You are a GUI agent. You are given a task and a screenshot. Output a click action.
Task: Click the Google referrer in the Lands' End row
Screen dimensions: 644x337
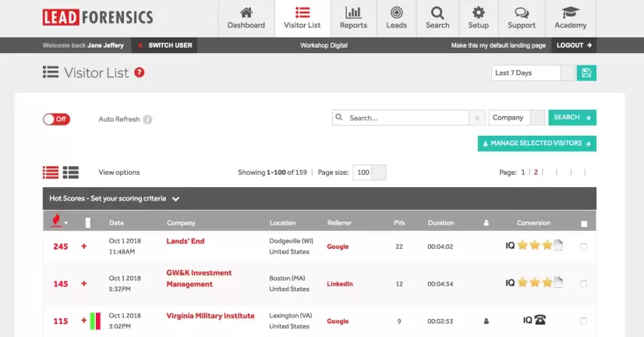point(338,247)
